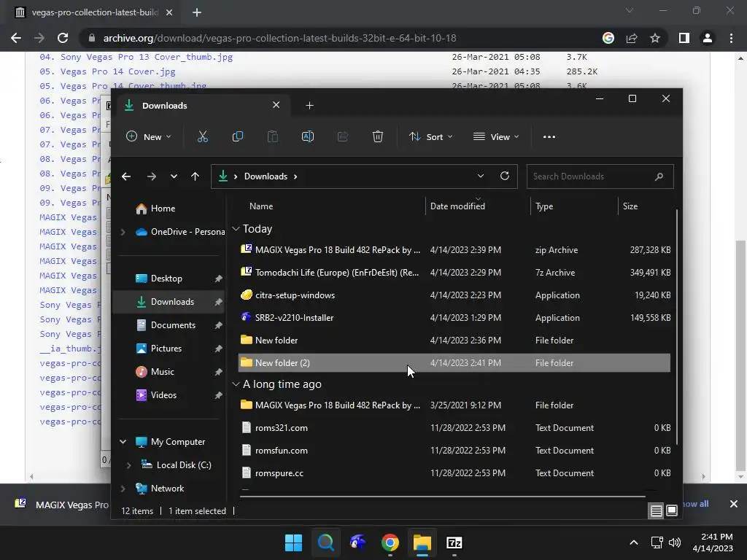Click Chrome icon in the taskbar
747x560 pixels.
390,542
